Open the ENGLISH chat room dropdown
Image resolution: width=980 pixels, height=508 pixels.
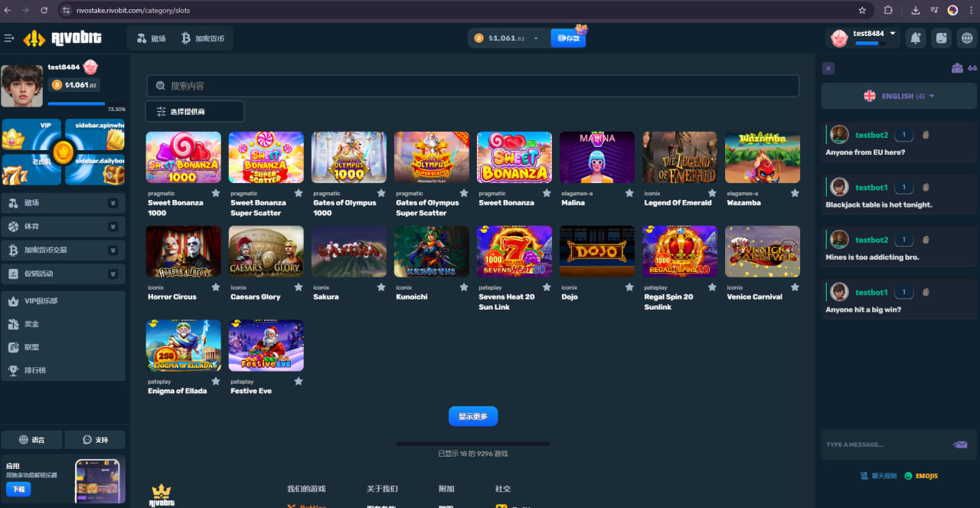[899, 96]
